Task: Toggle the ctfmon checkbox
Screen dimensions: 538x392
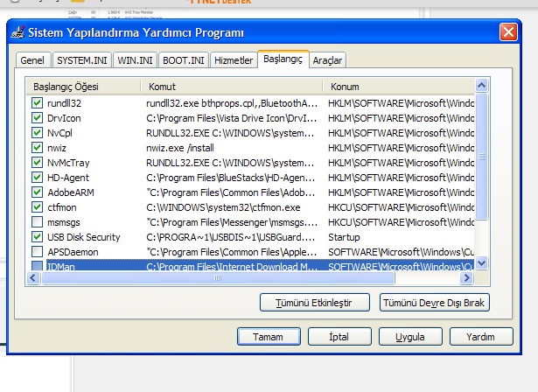Action: (37, 207)
